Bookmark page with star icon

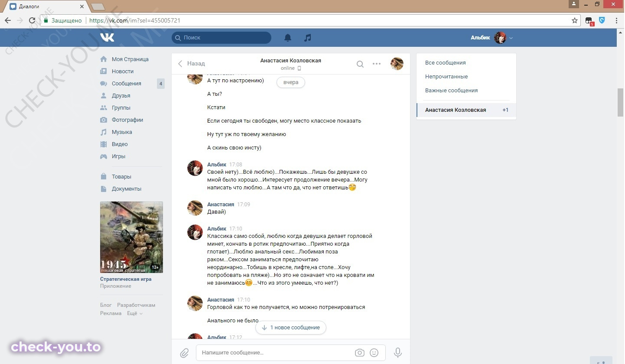(x=575, y=20)
